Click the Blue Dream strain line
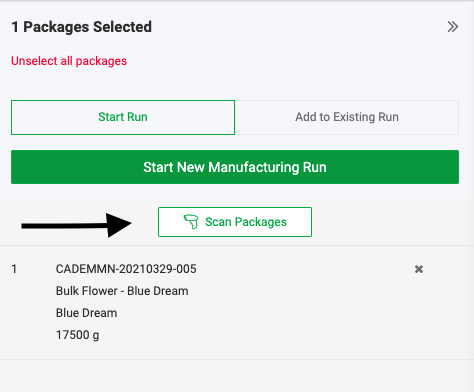 pos(86,313)
